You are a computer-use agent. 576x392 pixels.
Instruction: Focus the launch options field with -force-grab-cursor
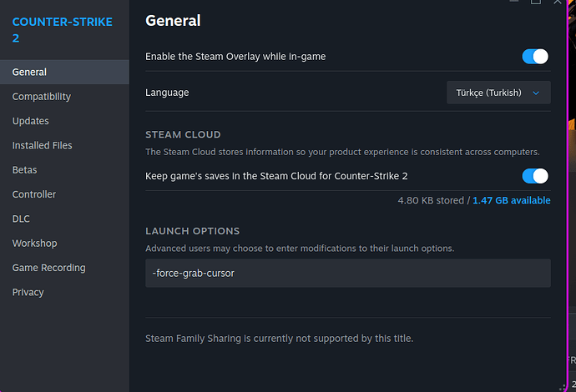348,273
